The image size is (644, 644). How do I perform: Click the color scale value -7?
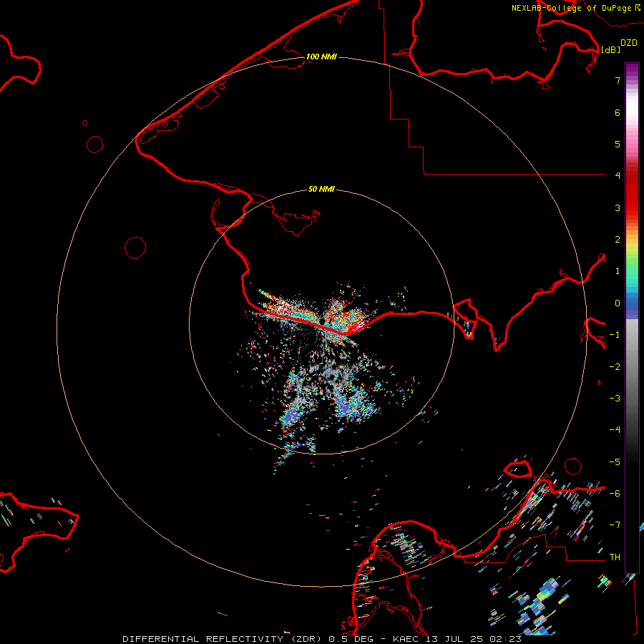click(x=615, y=525)
